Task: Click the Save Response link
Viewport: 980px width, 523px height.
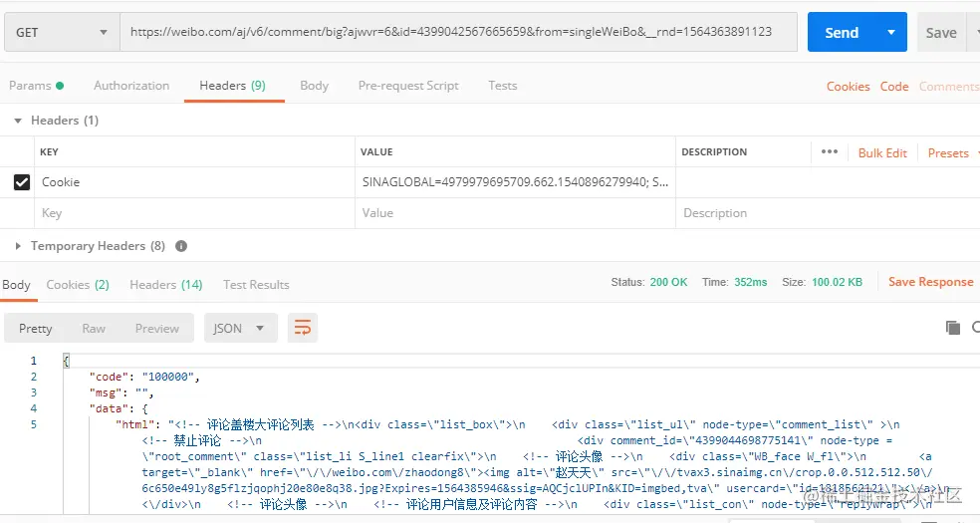Action: coord(930,283)
